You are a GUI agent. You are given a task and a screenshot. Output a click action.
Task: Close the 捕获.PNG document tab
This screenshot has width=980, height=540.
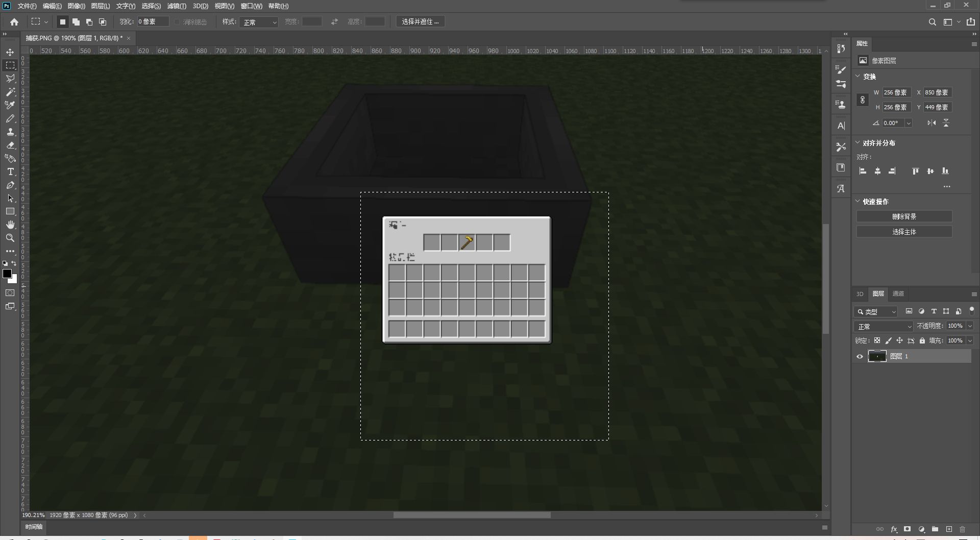[129, 38]
